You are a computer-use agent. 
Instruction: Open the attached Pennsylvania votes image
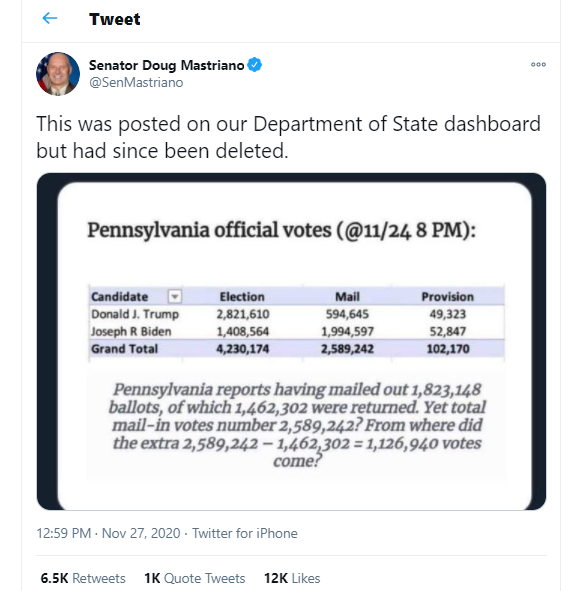291,341
